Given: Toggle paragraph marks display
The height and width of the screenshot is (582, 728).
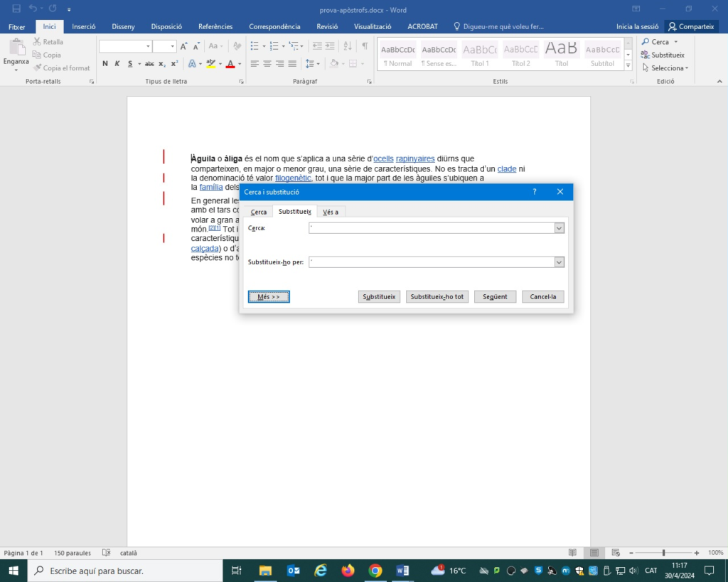Looking at the screenshot, I should click(x=365, y=46).
